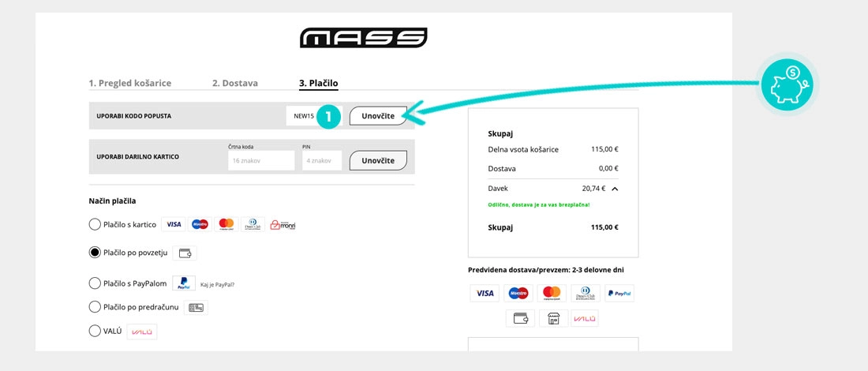868x371 pixels.
Task: Select the VALÚ payment radio button
Action: pos(95,331)
